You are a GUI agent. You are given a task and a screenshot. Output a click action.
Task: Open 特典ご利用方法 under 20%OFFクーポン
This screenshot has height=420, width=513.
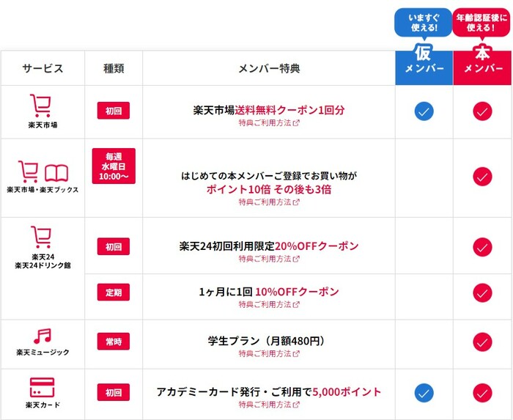268,259
